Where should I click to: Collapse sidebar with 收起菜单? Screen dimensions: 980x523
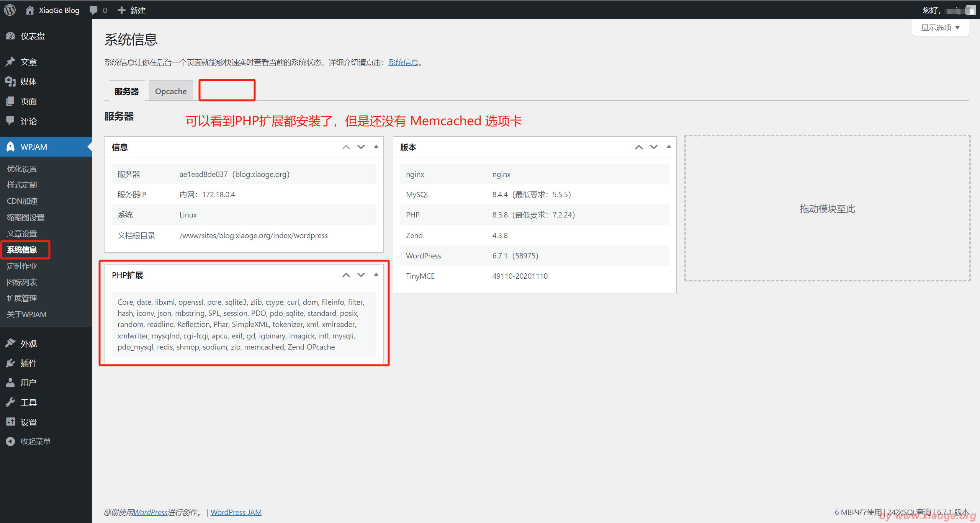click(x=35, y=441)
